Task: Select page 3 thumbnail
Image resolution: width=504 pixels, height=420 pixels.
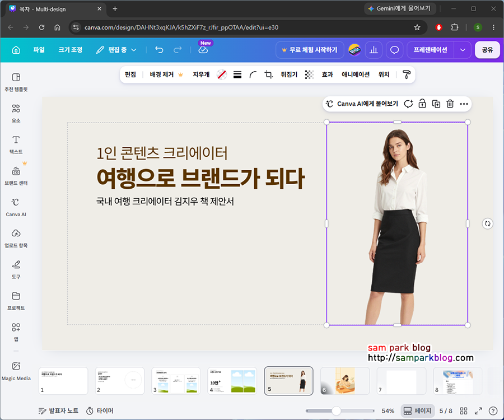Action: coord(176,381)
